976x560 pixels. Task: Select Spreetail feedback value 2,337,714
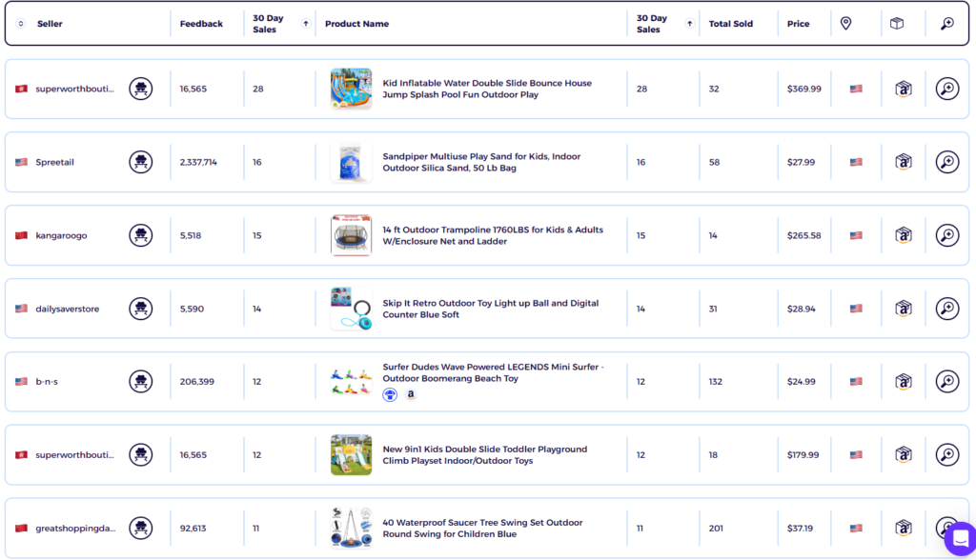(198, 163)
